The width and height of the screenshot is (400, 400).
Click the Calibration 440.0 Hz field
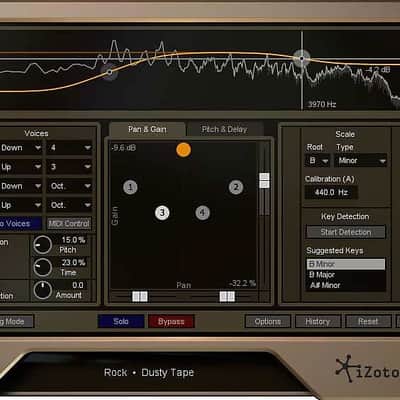tap(331, 192)
